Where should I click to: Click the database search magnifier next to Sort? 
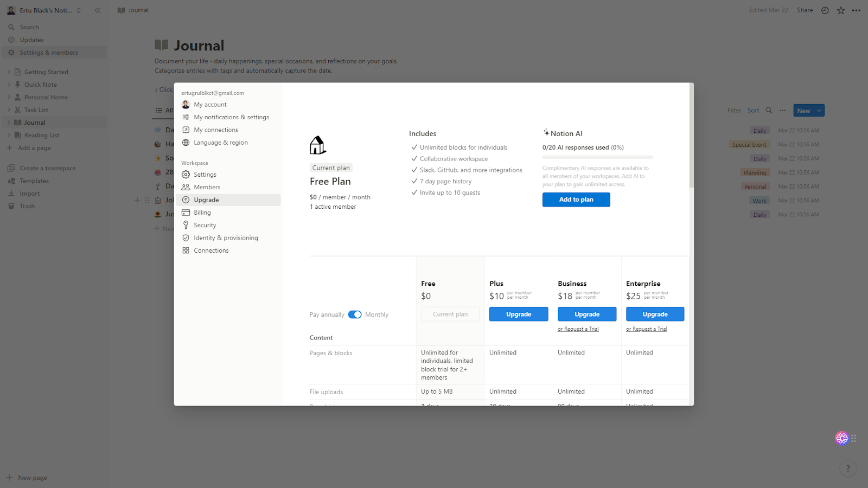click(x=769, y=111)
